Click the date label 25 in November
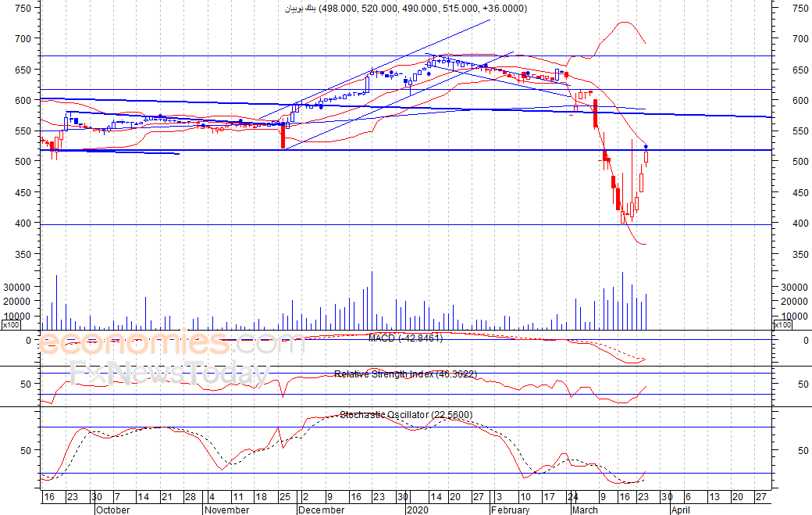The width and height of the screenshot is (812, 515). pyautogui.click(x=285, y=497)
